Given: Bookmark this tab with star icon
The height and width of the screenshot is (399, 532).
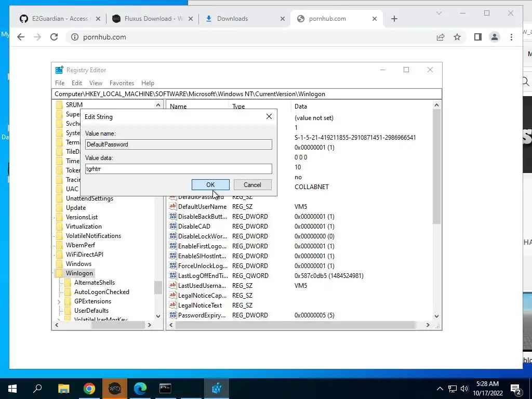Looking at the screenshot, I should 457,37.
